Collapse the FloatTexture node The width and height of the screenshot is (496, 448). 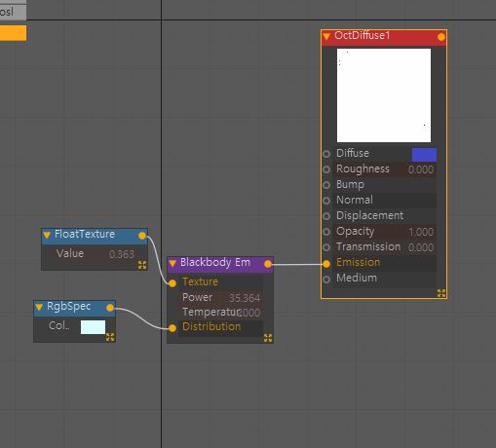coord(47,235)
